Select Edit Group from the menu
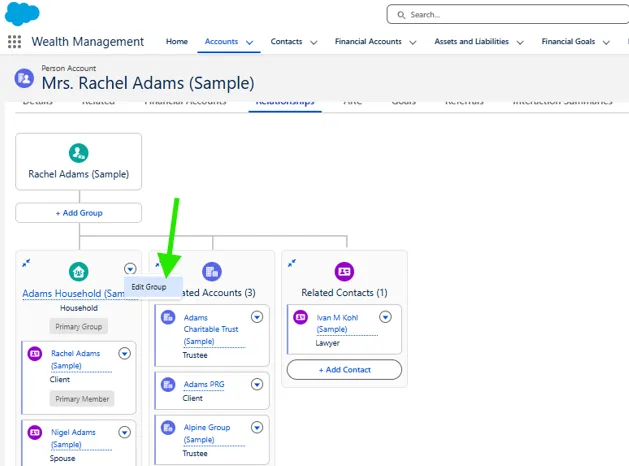The image size is (629, 466). tap(150, 287)
